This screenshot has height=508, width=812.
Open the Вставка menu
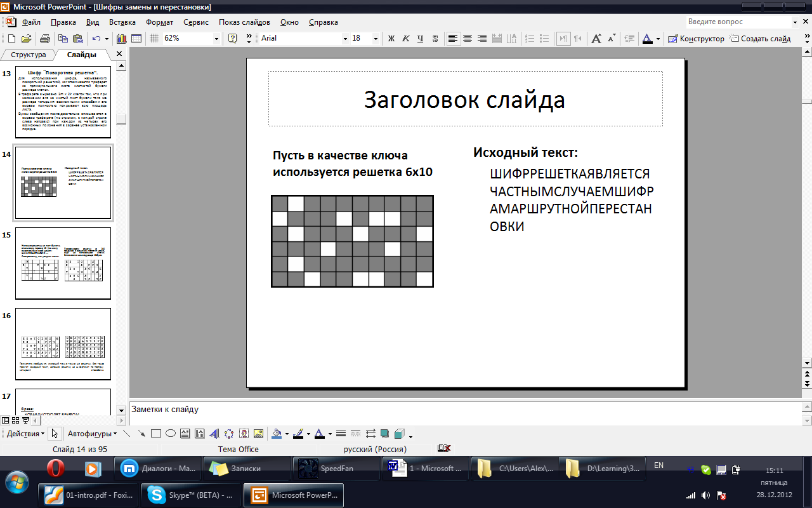pos(122,22)
